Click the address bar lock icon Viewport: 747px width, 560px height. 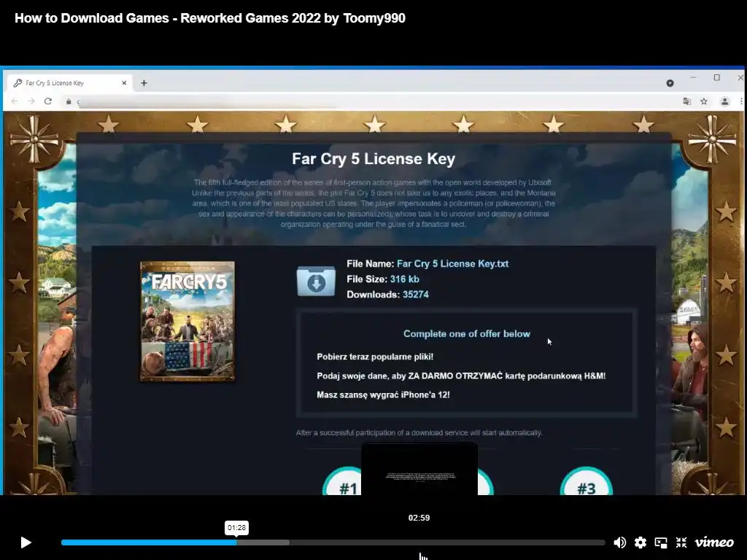pyautogui.click(x=69, y=101)
